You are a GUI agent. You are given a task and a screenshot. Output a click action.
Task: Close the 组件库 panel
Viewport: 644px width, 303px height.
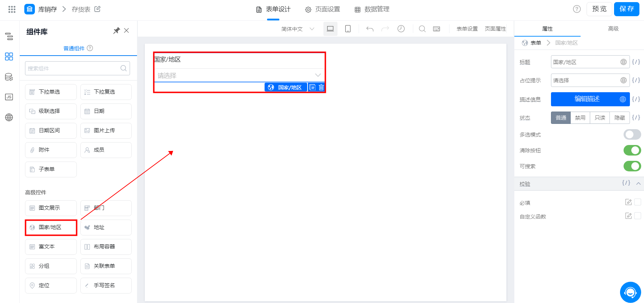(126, 31)
